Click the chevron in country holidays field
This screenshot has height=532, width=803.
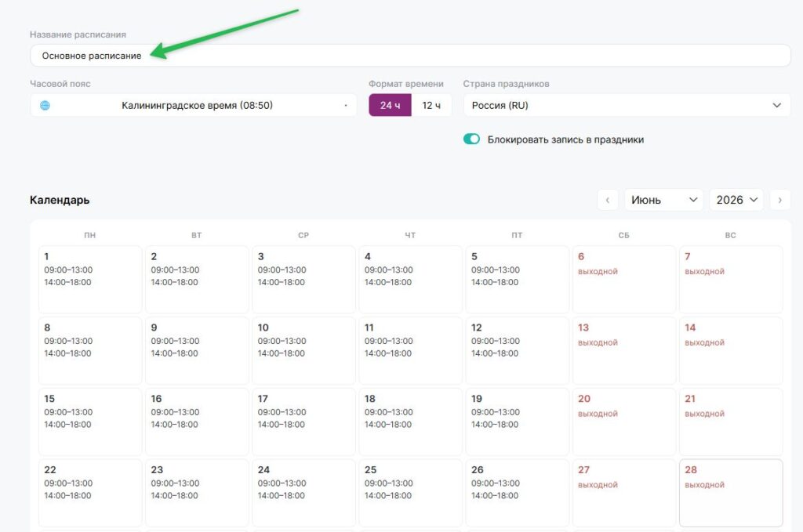click(x=776, y=105)
